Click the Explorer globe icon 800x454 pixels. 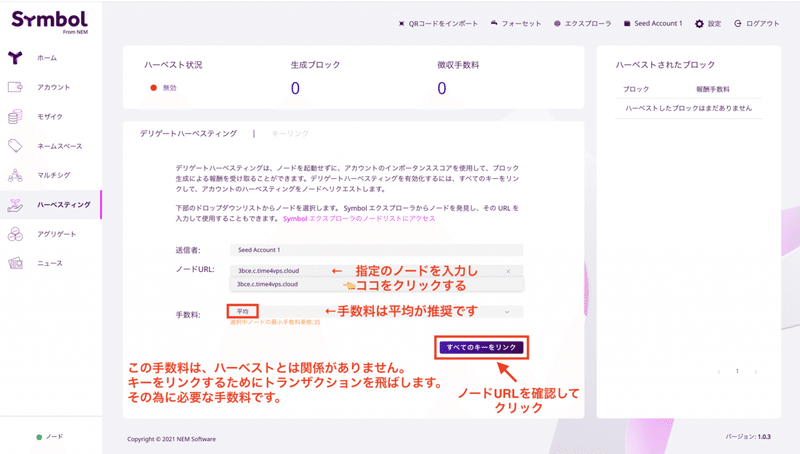[557, 23]
